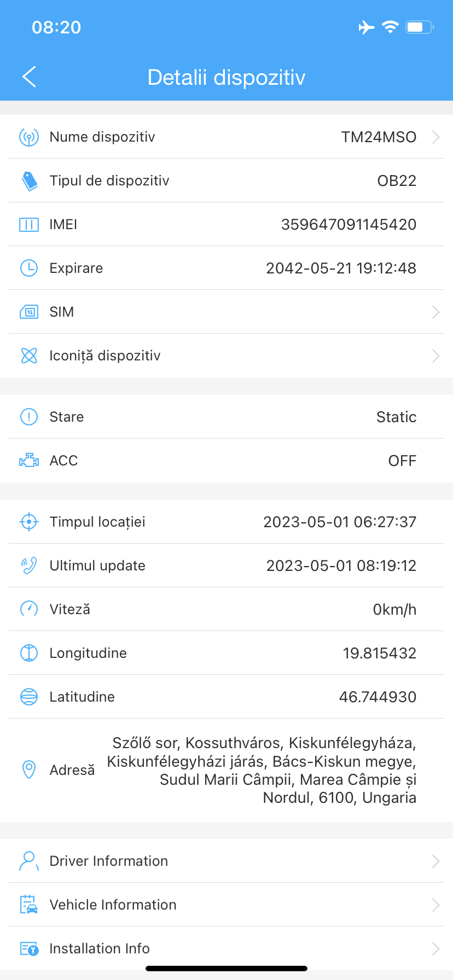Expand the Nume dispozitiv chevron
Image resolution: width=453 pixels, height=980 pixels.
[x=435, y=137]
